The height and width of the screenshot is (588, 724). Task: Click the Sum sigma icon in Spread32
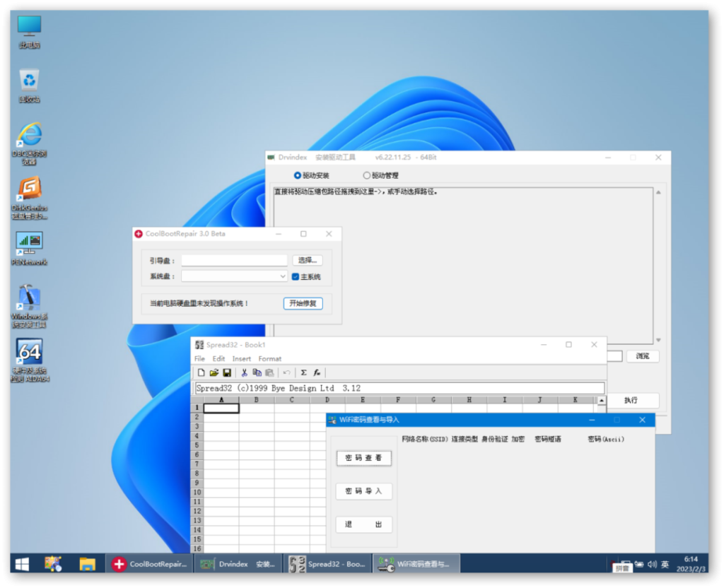(x=304, y=372)
